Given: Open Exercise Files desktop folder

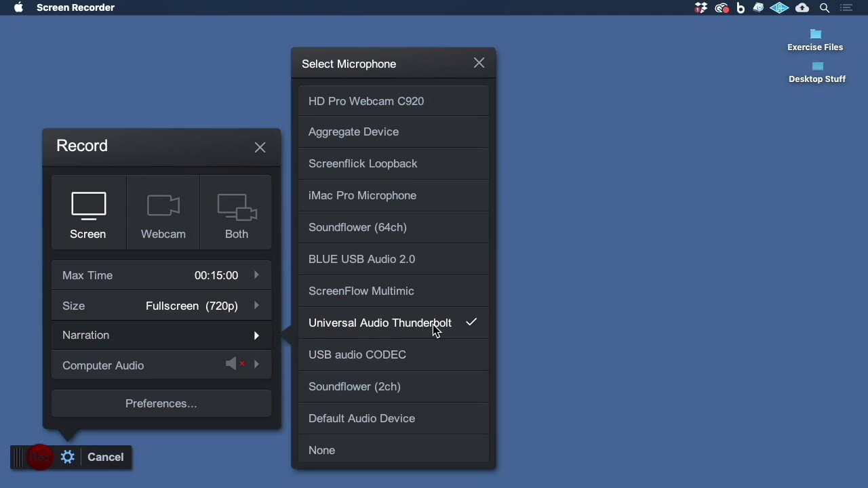Looking at the screenshot, I should tap(815, 39).
